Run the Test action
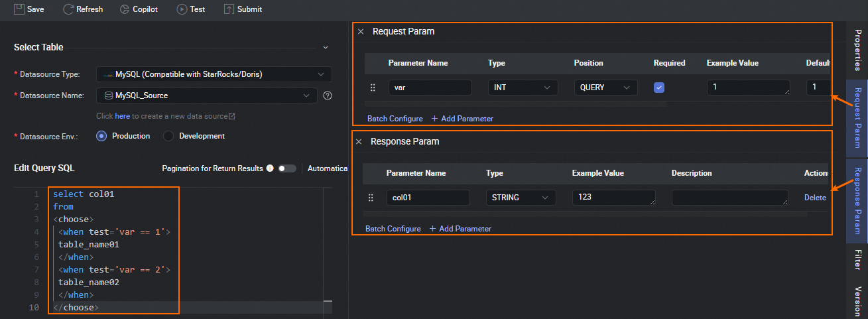Viewport: 868px width, 319px height. coord(182,9)
